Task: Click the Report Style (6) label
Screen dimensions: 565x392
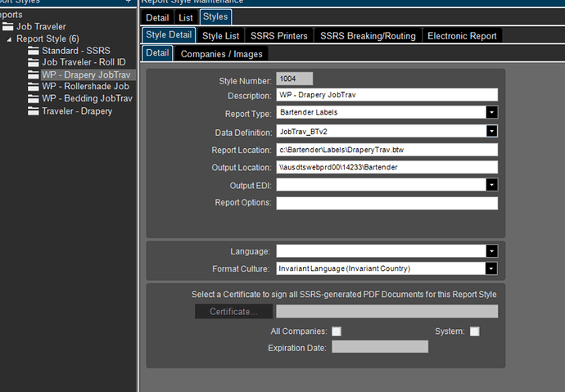Action: (x=47, y=39)
